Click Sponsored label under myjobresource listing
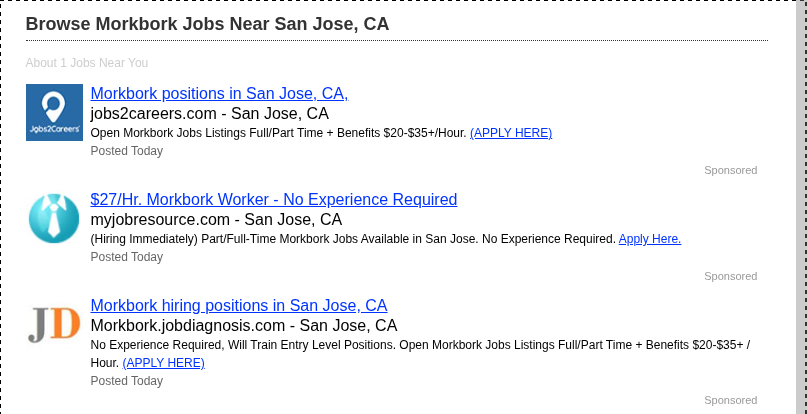 click(x=730, y=276)
